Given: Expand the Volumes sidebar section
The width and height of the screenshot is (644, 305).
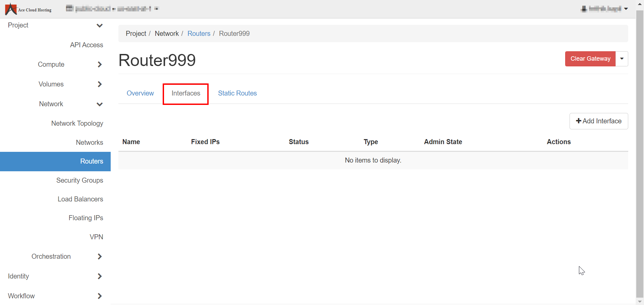Looking at the screenshot, I should click(99, 84).
